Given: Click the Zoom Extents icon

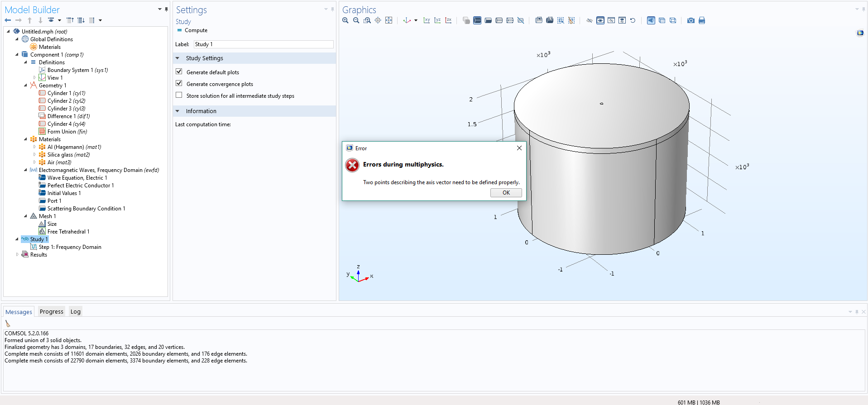Looking at the screenshot, I should [x=388, y=20].
